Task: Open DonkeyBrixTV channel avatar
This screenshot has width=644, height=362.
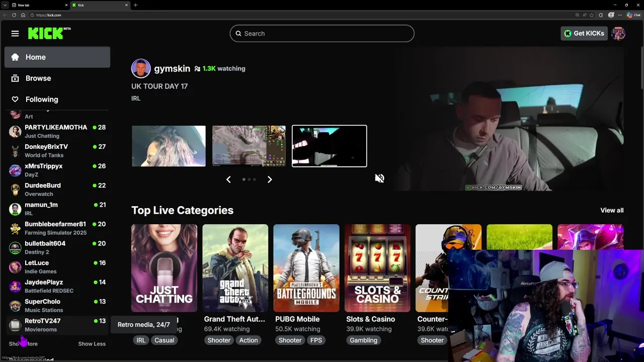Action: [x=15, y=151]
